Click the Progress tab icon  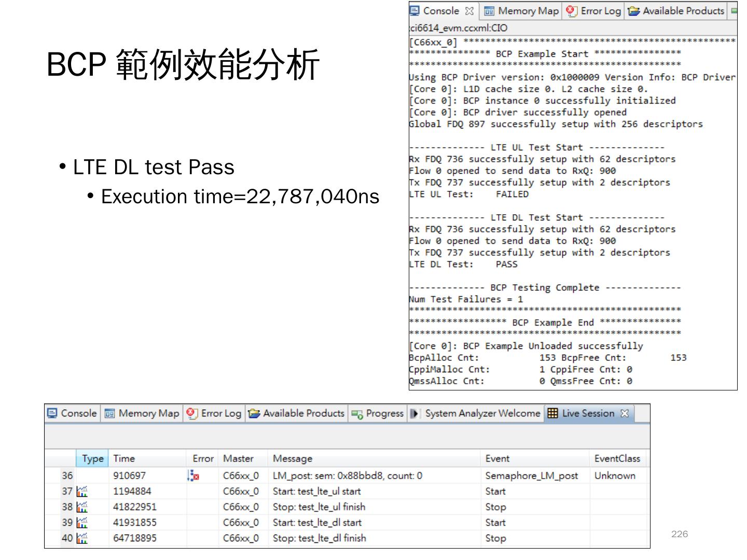tap(357, 414)
